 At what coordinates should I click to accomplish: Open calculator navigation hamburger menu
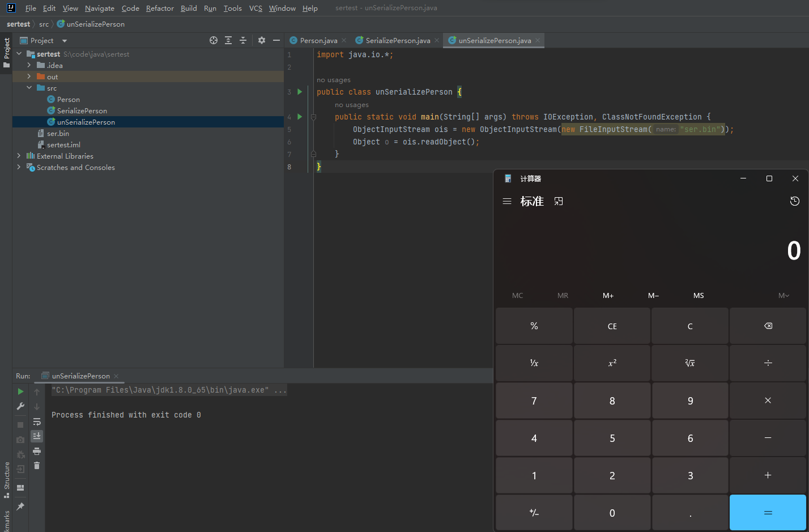tap(507, 201)
